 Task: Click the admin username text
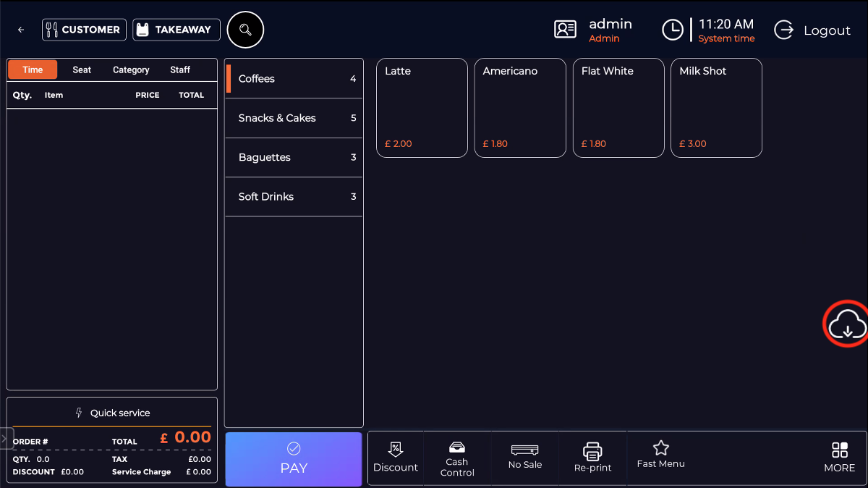610,24
